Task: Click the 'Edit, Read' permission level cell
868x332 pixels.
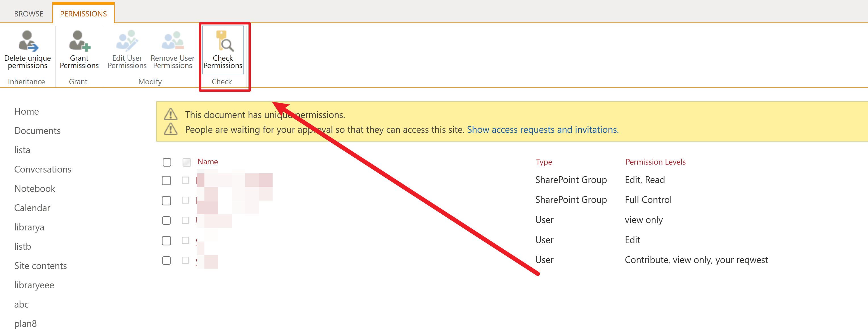Action: [645, 180]
